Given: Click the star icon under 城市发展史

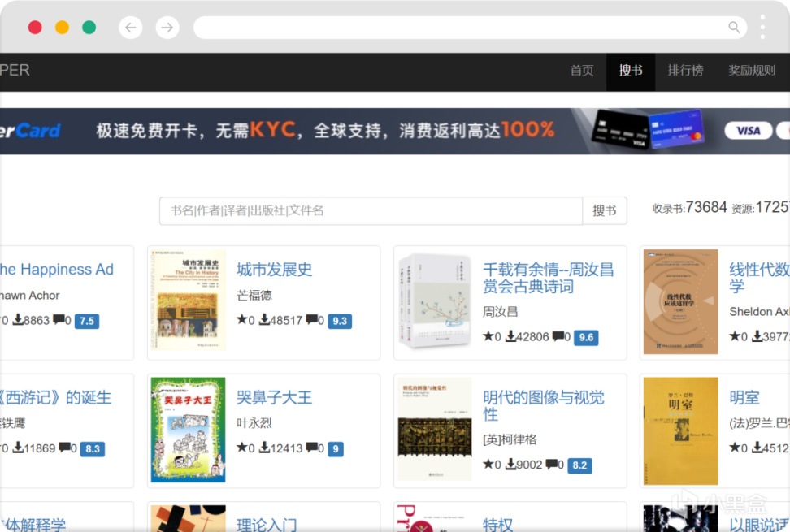Looking at the screenshot, I should 242,319.
